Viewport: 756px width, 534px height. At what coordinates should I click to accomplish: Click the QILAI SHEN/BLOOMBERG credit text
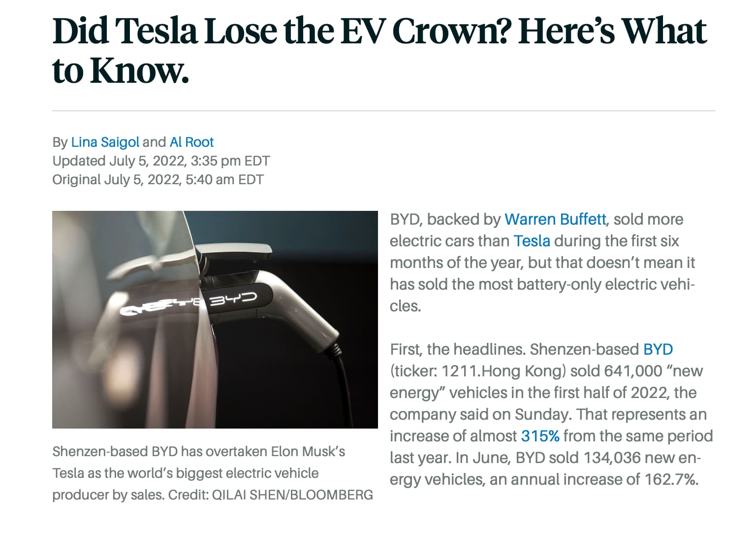(x=292, y=495)
